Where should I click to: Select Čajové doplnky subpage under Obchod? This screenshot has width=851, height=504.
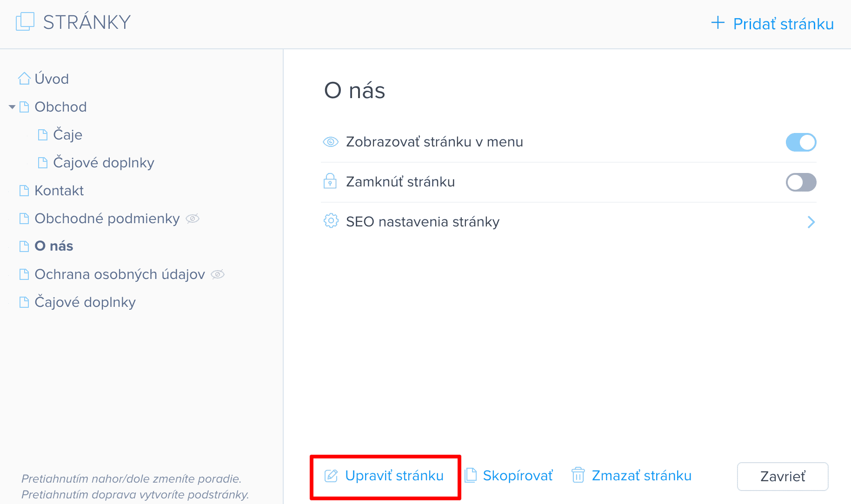(x=103, y=163)
